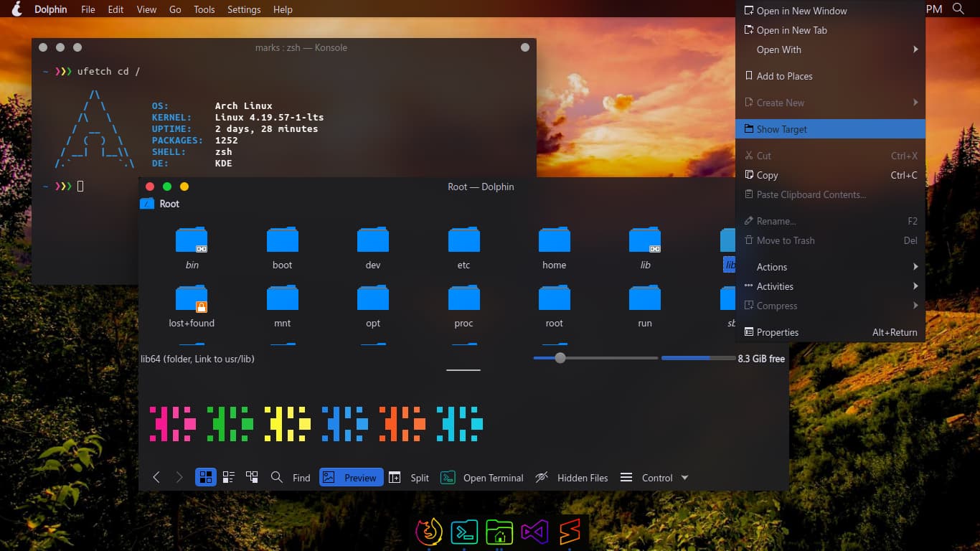Switch to Icons view mode

pos(206,478)
